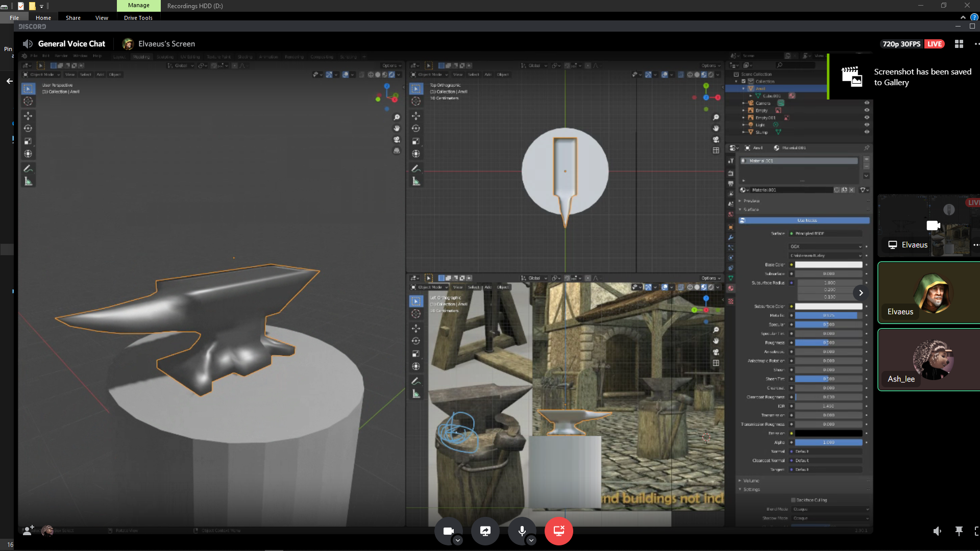Image resolution: width=980 pixels, height=551 pixels.
Task: Click the Use Nodes button
Action: point(806,220)
